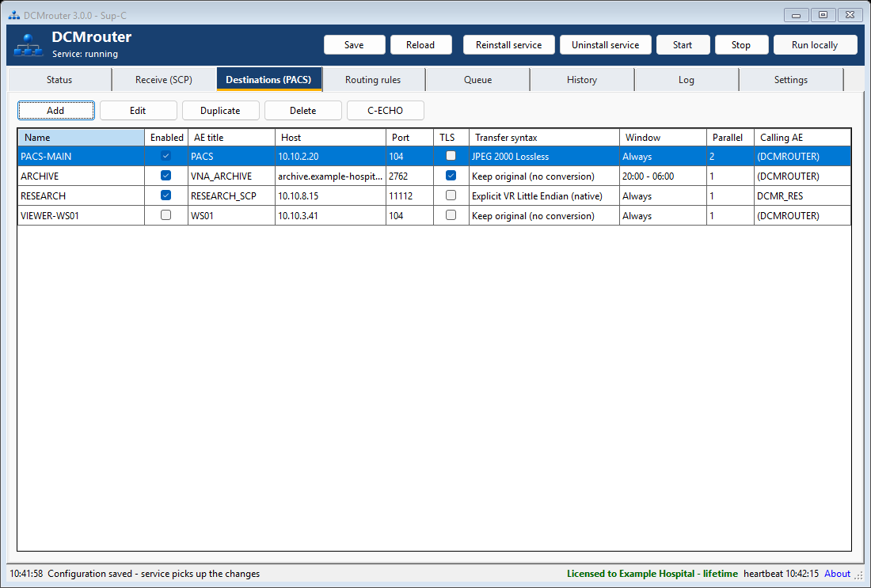Open the Settings tab

pyautogui.click(x=790, y=79)
